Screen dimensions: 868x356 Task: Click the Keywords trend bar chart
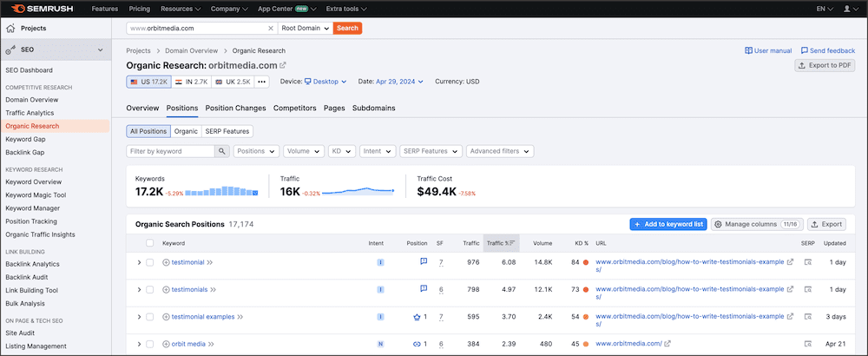[221, 191]
